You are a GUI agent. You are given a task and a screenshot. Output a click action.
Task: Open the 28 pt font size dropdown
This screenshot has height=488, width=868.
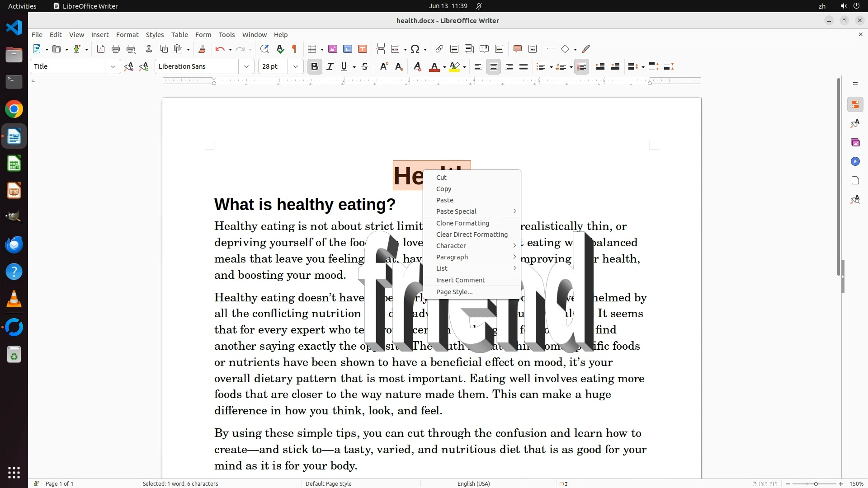(296, 67)
